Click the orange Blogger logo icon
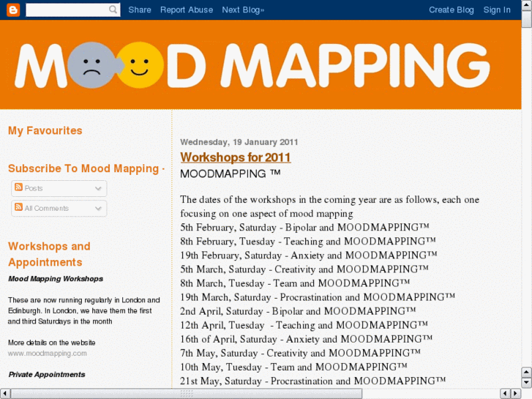This screenshot has width=532, height=399. (13, 10)
